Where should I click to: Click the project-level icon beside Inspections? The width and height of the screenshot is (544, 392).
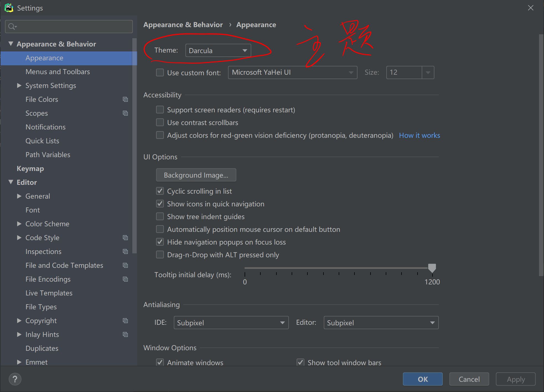(x=125, y=251)
